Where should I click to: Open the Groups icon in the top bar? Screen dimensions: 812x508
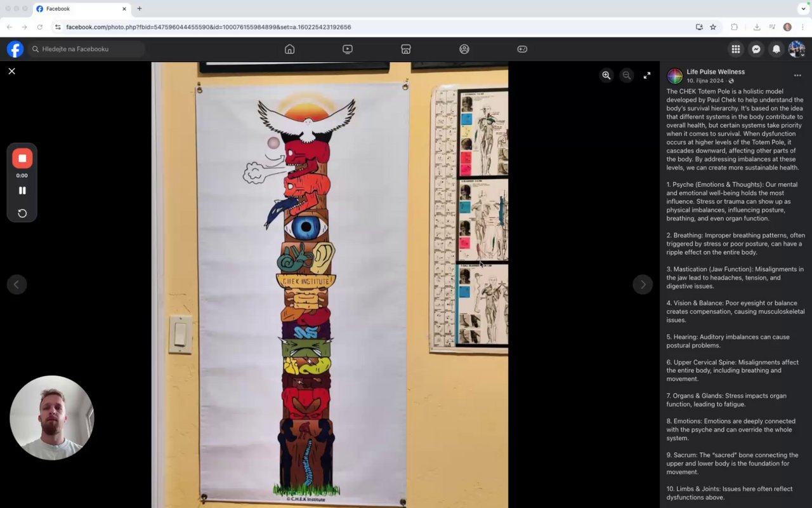coord(464,49)
